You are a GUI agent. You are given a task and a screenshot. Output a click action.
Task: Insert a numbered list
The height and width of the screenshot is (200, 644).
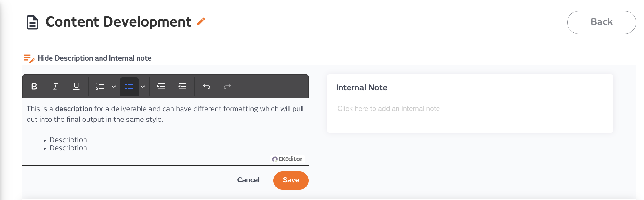pyautogui.click(x=100, y=86)
